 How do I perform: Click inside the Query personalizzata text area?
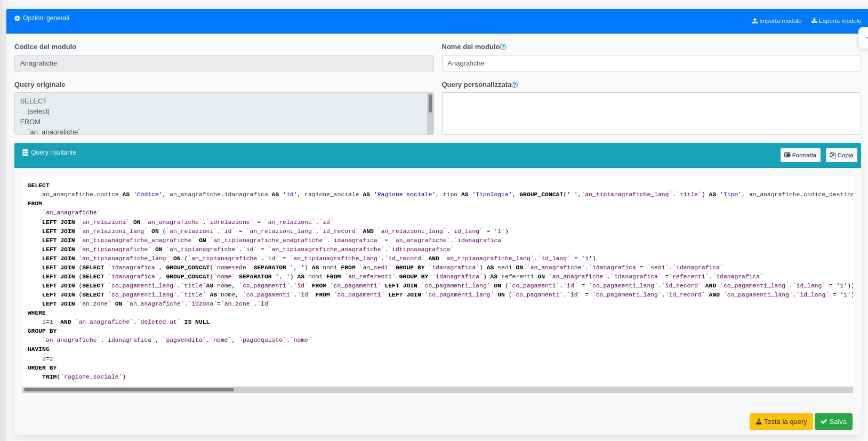pyautogui.click(x=650, y=114)
